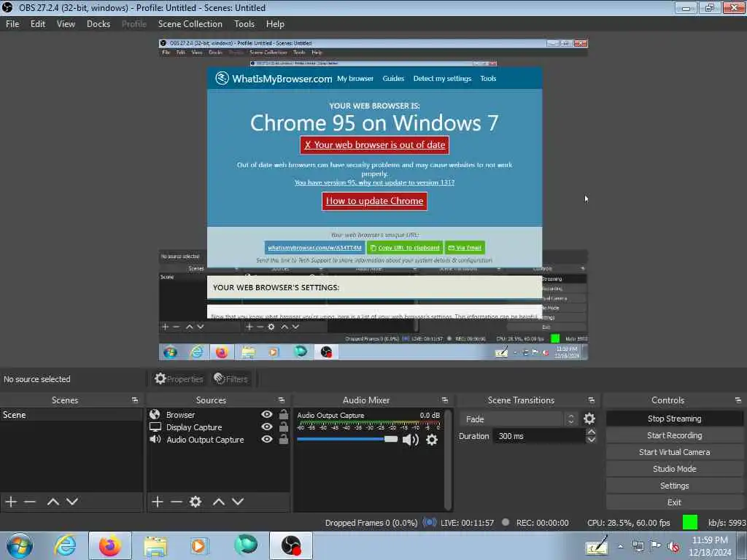This screenshot has height=560, width=747.
Task: Move scene up in Scenes panel
Action: pos(53,502)
